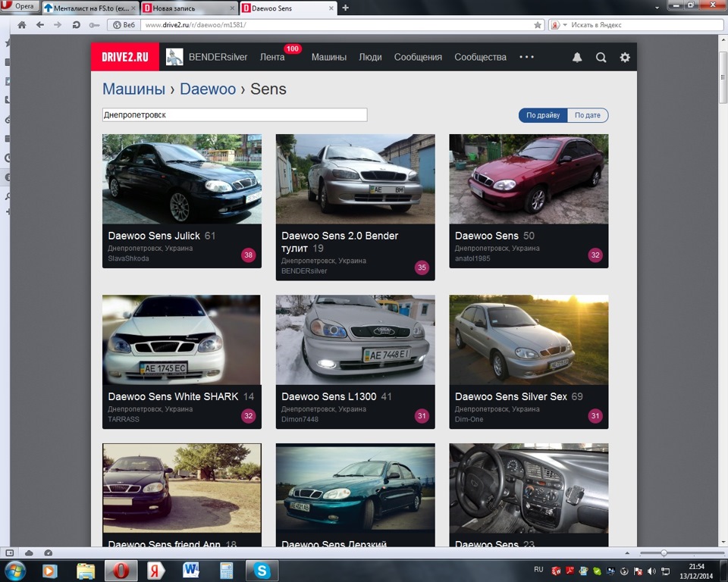
Task: Sort cars По драйву
Action: coord(543,115)
